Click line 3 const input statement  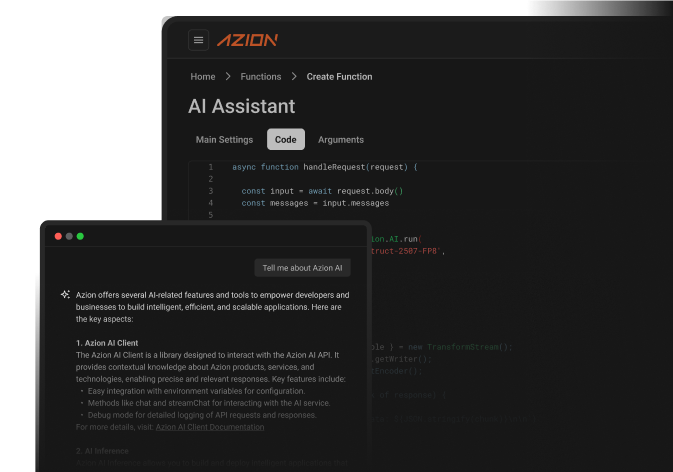[322, 191]
